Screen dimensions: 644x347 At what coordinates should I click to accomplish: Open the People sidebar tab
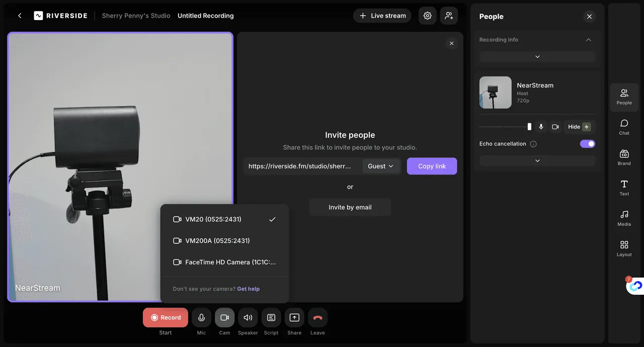click(x=624, y=97)
